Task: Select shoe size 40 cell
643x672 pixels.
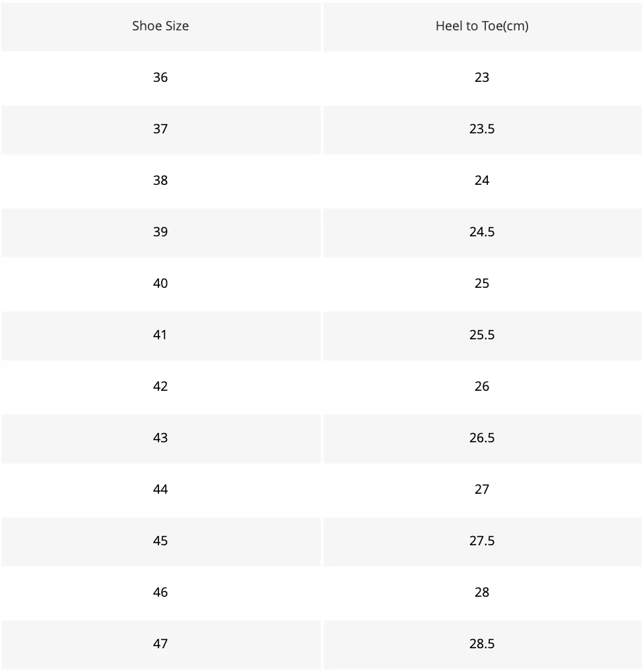Action: pos(160,283)
